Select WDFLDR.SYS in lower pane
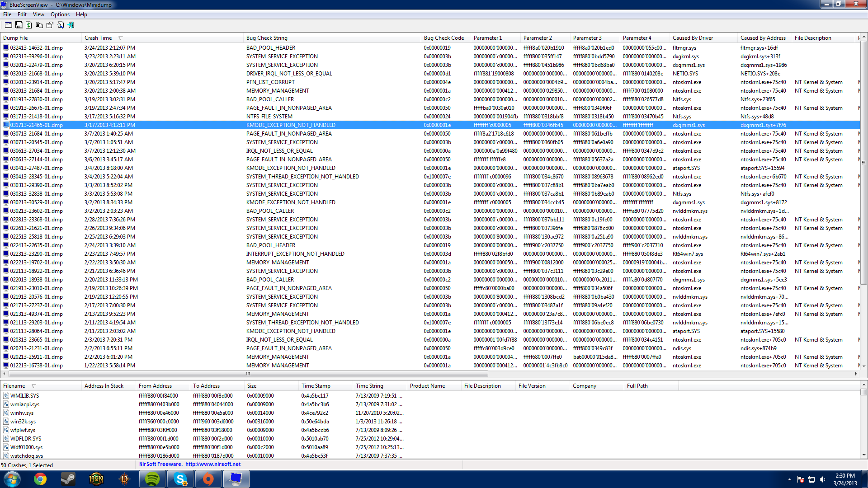 click(x=26, y=439)
